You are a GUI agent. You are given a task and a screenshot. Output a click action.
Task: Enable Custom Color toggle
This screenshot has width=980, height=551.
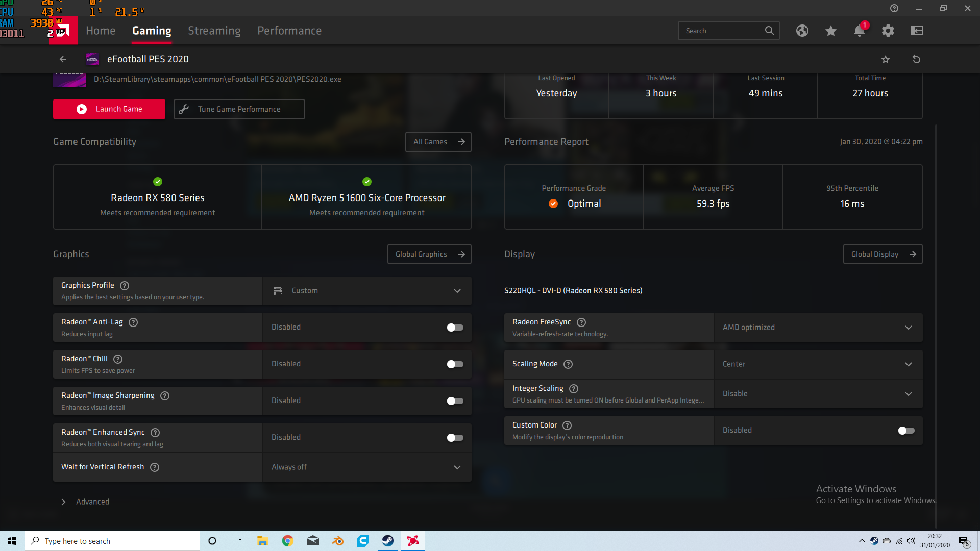click(x=906, y=431)
